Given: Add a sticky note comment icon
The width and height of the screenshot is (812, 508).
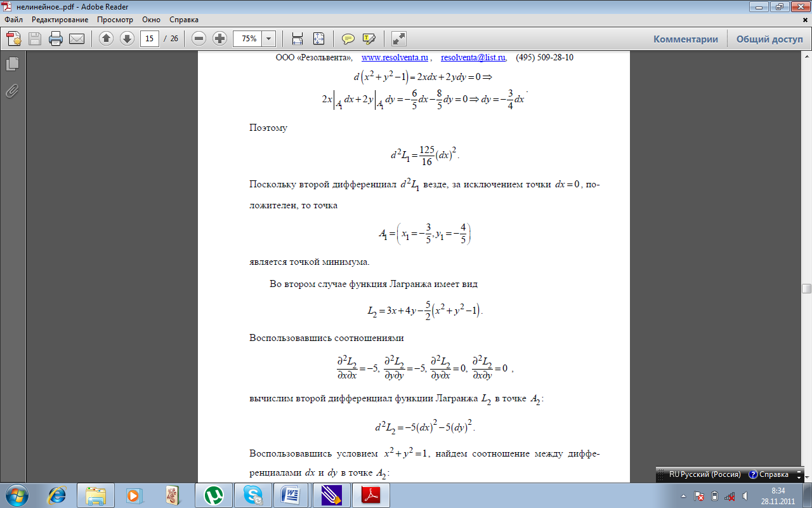Looking at the screenshot, I should 348,39.
